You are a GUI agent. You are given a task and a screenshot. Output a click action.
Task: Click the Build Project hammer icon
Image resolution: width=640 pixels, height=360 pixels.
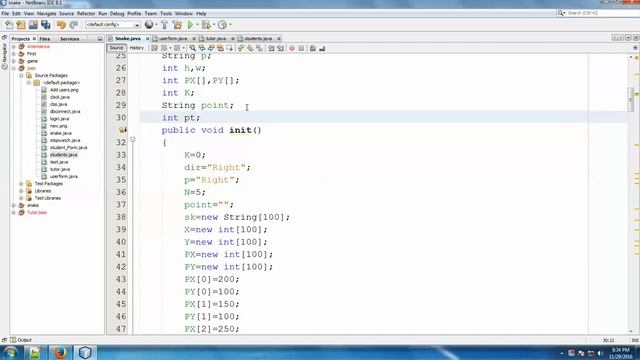tap(164, 25)
